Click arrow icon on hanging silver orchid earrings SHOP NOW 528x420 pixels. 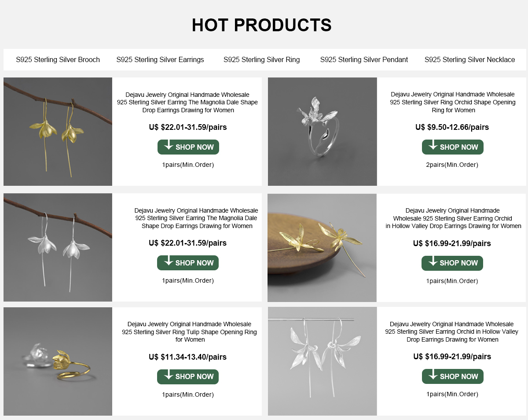(x=433, y=375)
